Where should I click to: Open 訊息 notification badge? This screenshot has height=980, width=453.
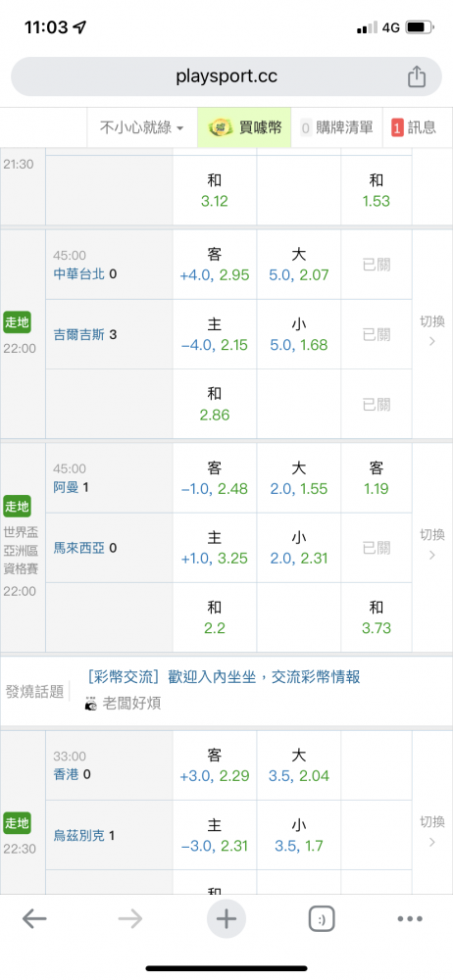click(397, 127)
